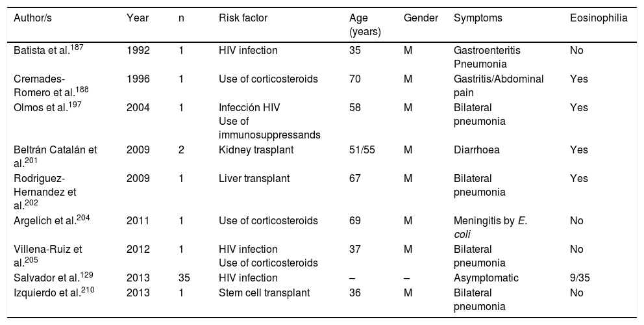Click the Gender column header
The width and height of the screenshot is (644, 325).
421,18
